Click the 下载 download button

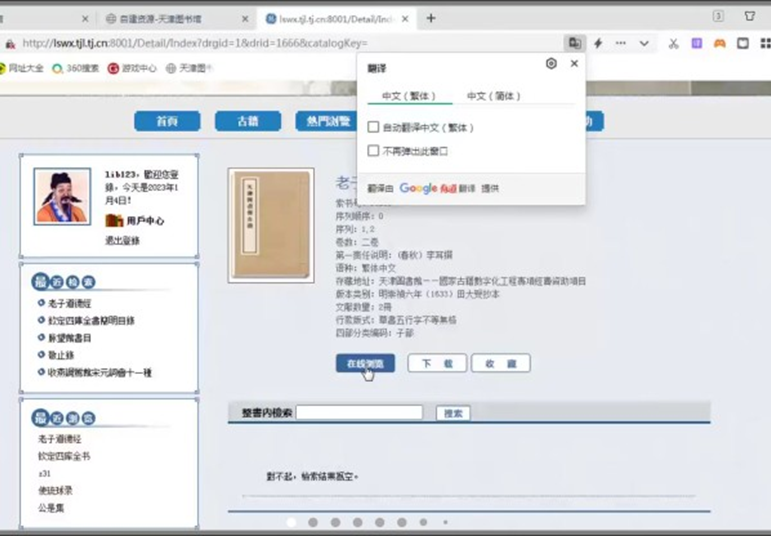click(437, 364)
